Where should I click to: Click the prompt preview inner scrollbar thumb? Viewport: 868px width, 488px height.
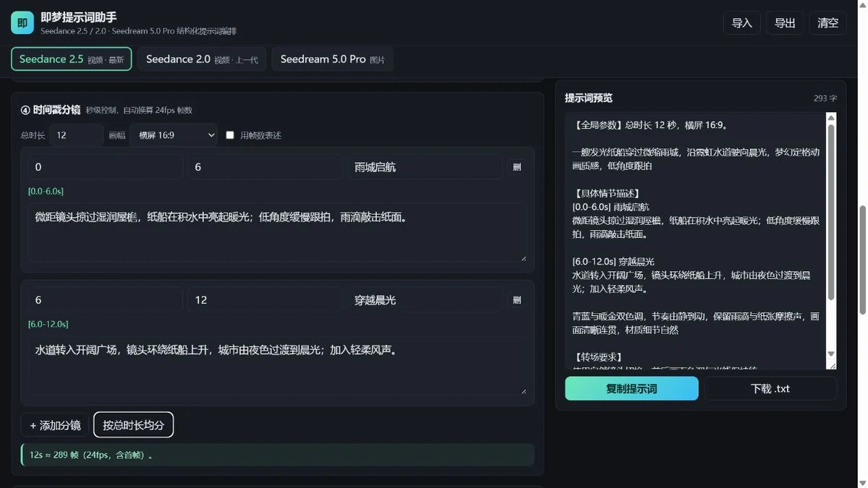pos(830,212)
